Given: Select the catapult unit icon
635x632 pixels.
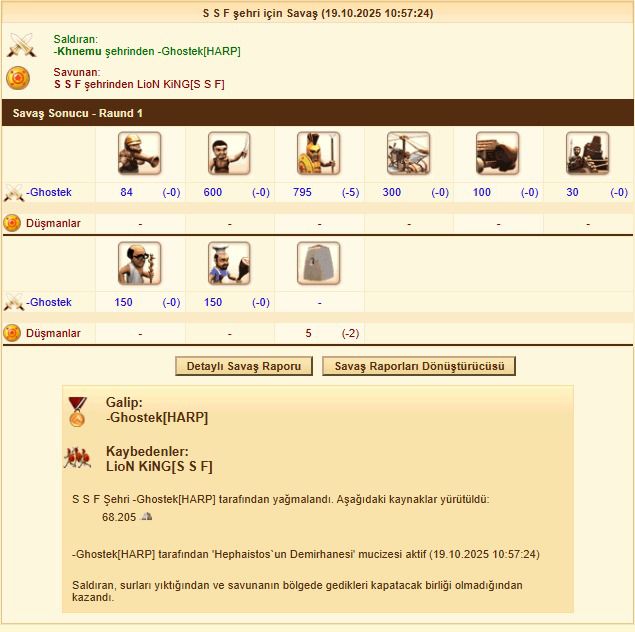Looking at the screenshot, I should [588, 153].
